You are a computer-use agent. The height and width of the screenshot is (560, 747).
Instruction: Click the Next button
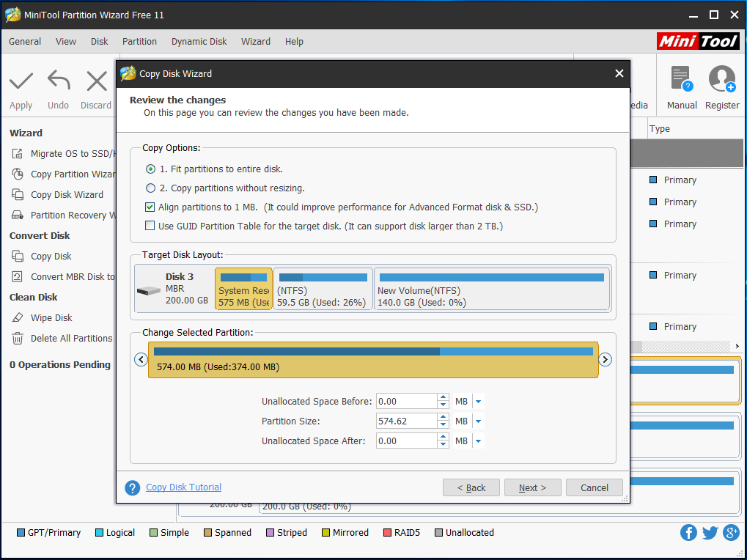[x=532, y=487]
